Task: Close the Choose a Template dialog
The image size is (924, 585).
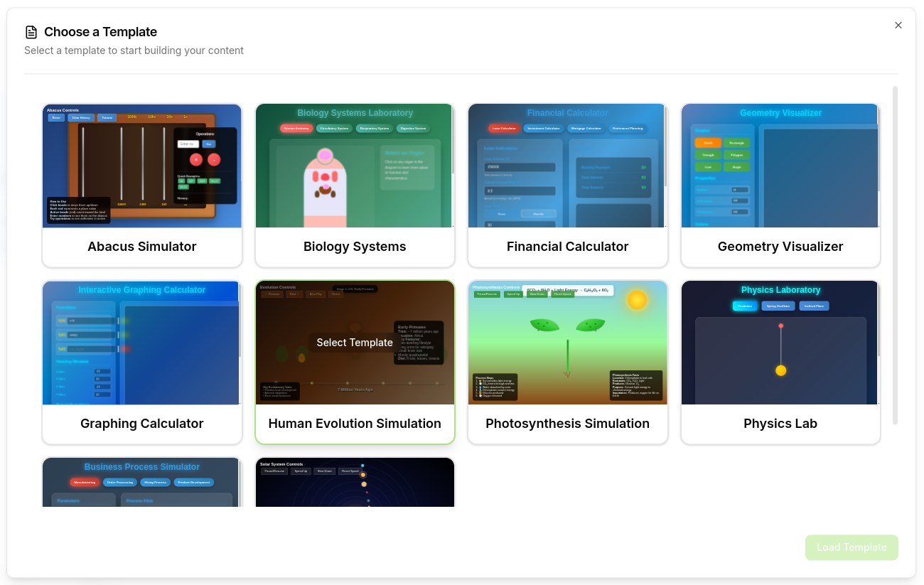Action: (898, 25)
